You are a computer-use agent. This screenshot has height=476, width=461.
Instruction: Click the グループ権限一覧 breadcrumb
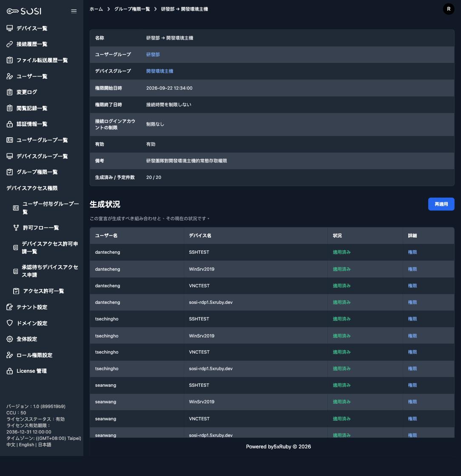pyautogui.click(x=132, y=9)
